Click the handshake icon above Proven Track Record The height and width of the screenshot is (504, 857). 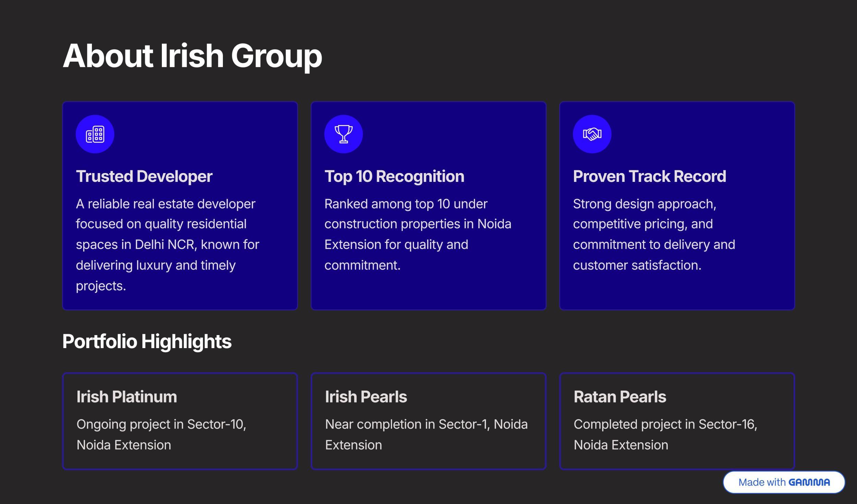pyautogui.click(x=592, y=134)
